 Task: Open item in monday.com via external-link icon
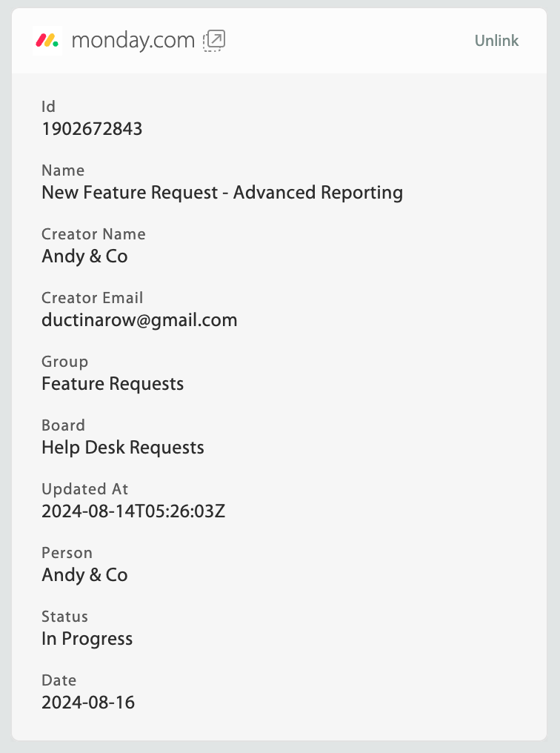click(214, 41)
